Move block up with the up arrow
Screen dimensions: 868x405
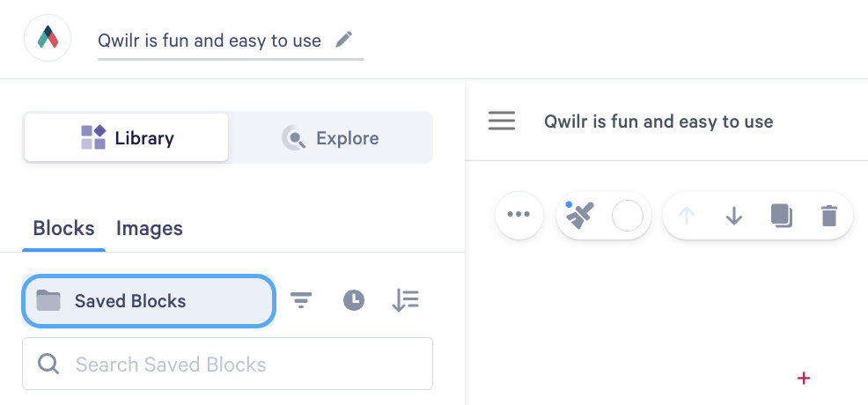point(687,216)
